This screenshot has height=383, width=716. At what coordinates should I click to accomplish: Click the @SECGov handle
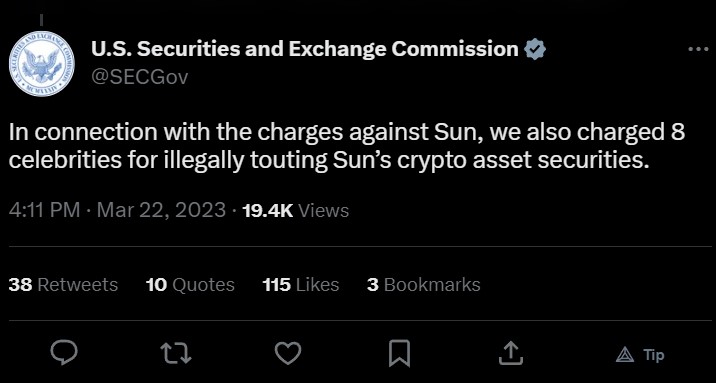coord(139,77)
